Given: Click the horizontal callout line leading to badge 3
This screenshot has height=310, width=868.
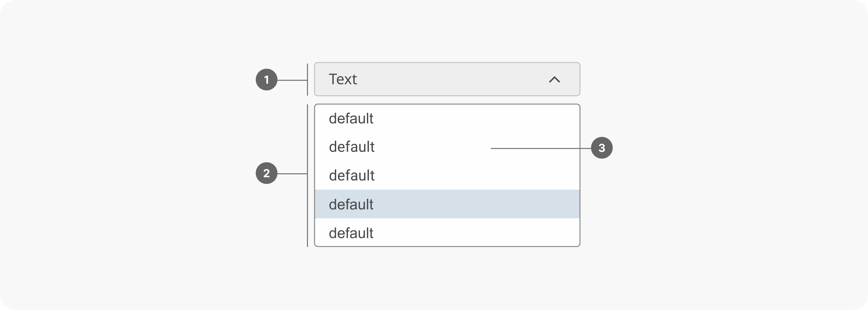Looking at the screenshot, I should click(541, 148).
